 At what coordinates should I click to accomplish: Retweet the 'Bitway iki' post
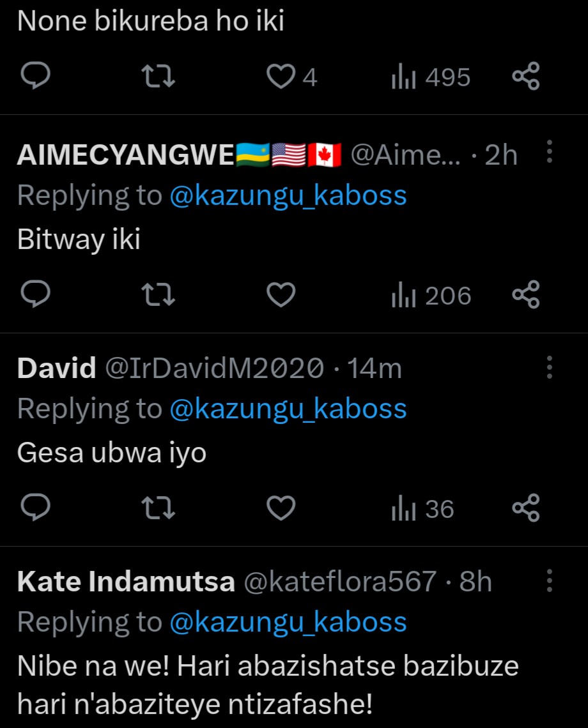point(158,295)
